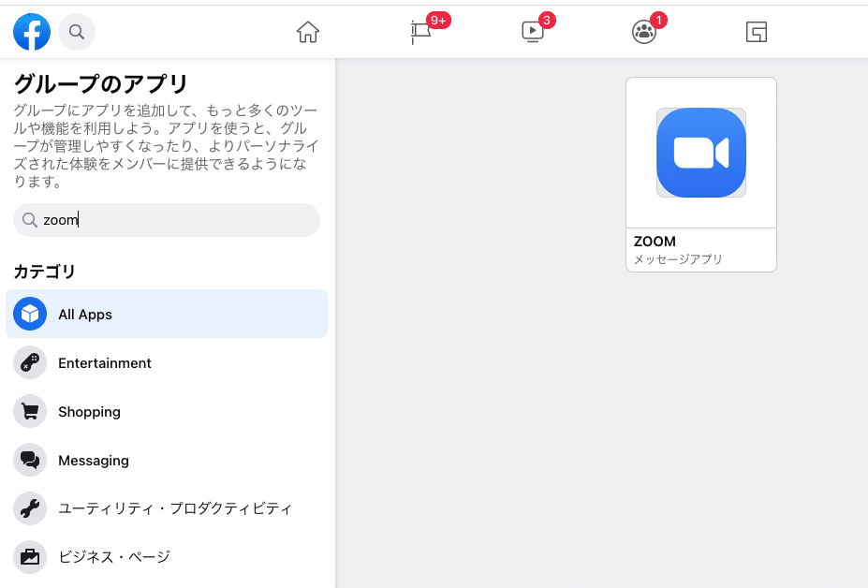The image size is (868, 588).
Task: Click the briefcase icon for ビジネス・ページ
Action: click(29, 557)
